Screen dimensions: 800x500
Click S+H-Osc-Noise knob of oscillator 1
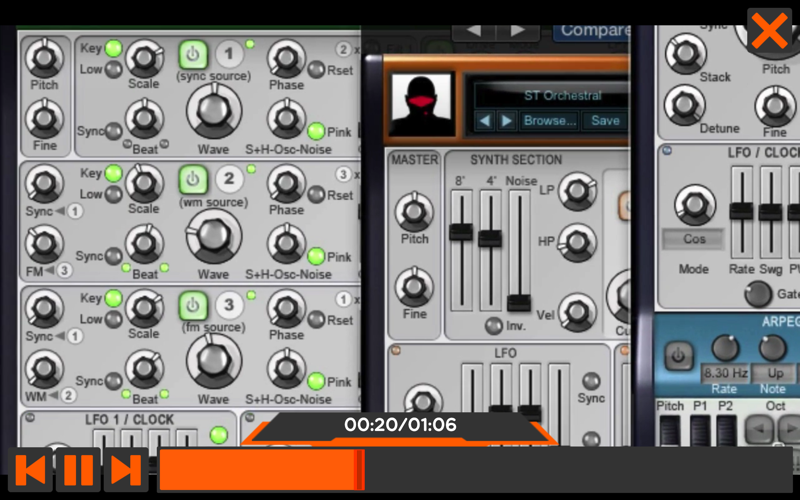tap(286, 119)
